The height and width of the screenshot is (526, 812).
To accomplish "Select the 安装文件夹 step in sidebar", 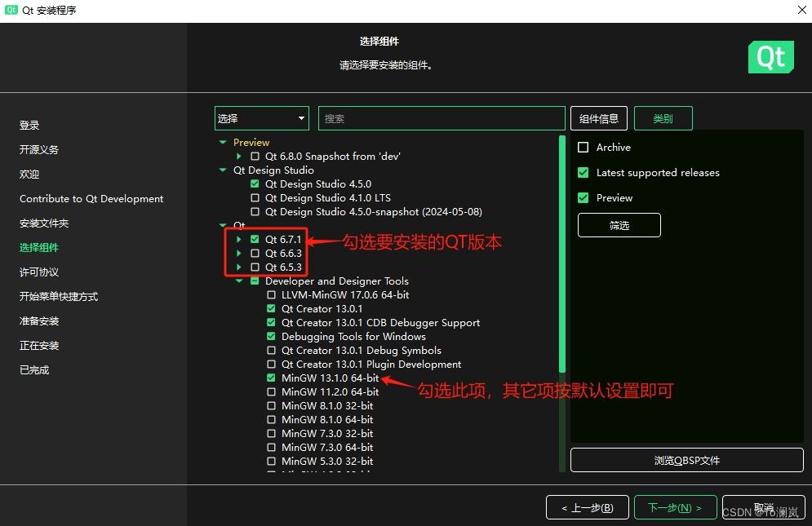I will (x=44, y=223).
